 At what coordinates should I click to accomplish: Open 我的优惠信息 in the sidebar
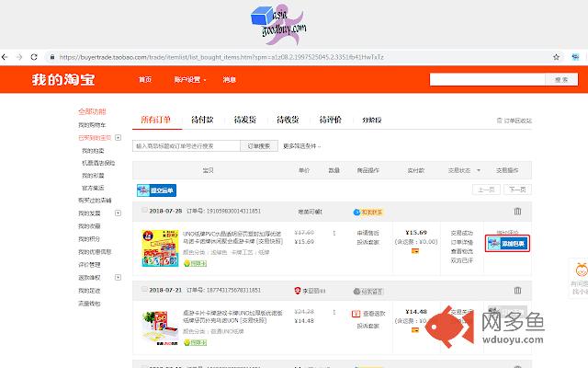[x=95, y=251]
